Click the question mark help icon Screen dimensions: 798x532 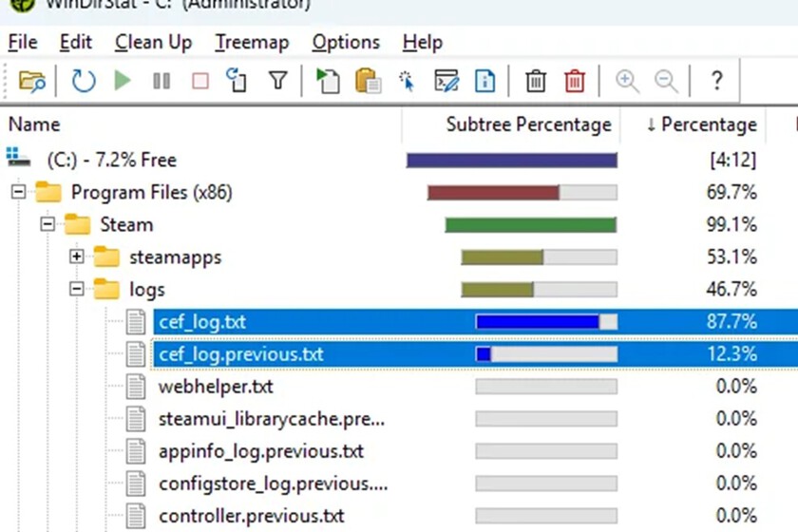(716, 81)
